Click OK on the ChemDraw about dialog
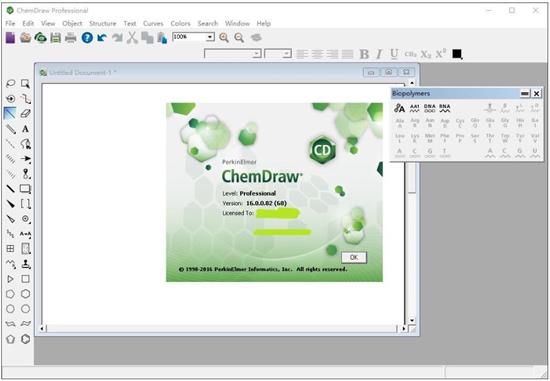This screenshot has width=550, height=381. pos(354,257)
